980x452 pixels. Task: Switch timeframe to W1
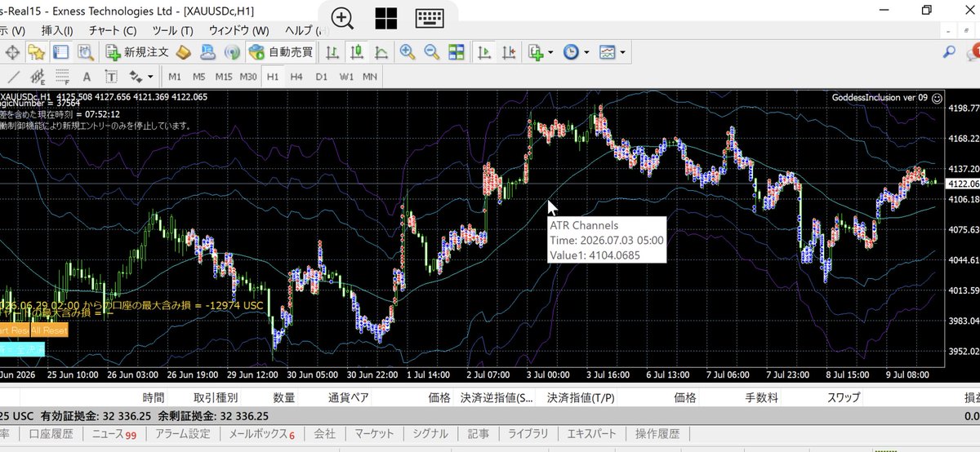tap(346, 77)
